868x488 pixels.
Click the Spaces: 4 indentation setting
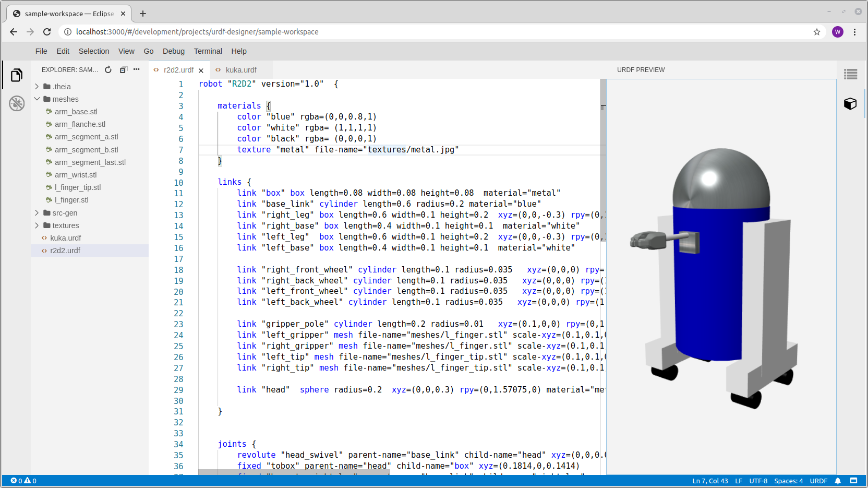(x=788, y=481)
